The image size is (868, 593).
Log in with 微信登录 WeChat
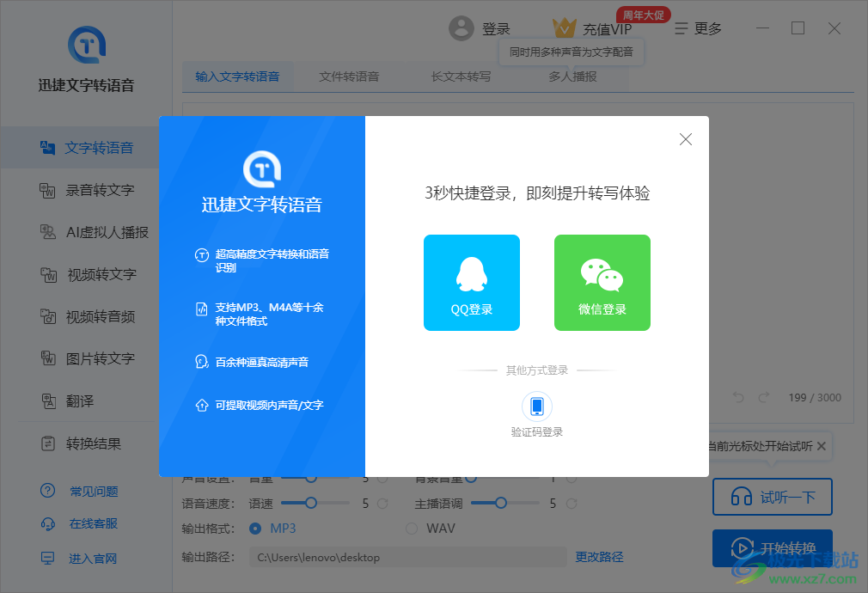pyautogui.click(x=602, y=283)
